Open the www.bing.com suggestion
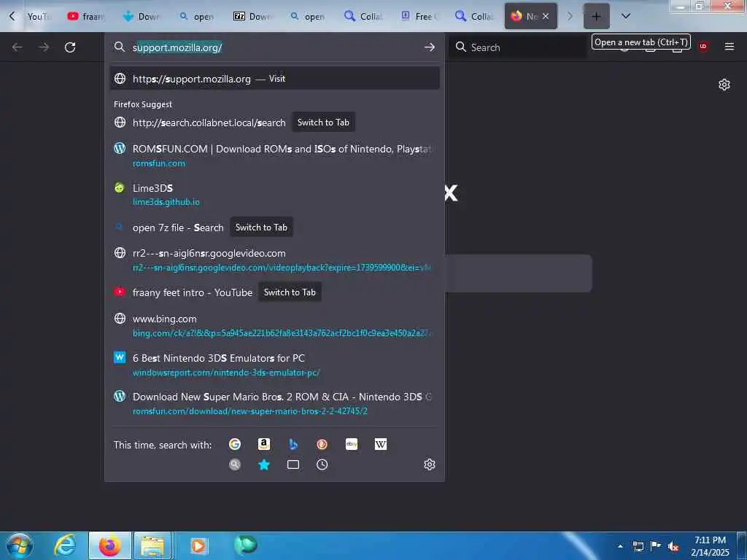 pyautogui.click(x=274, y=326)
